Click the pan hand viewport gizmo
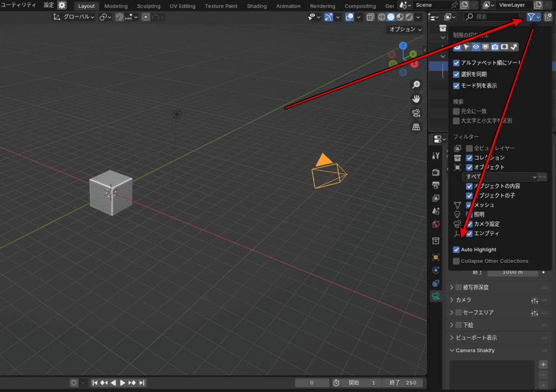Screen dimensions: 556x392 click(x=416, y=99)
